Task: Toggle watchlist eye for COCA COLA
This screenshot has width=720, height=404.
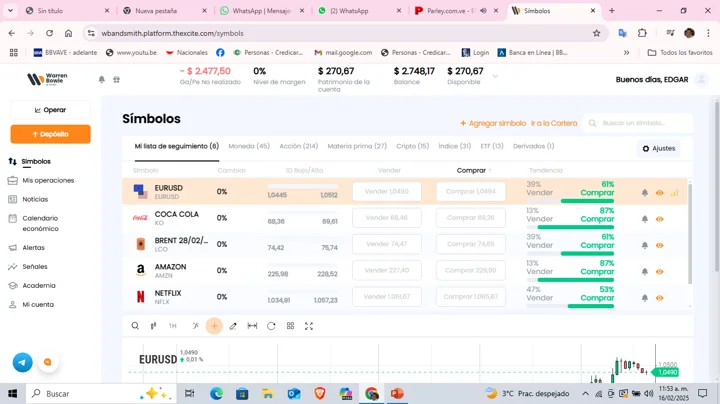Action: (x=660, y=219)
